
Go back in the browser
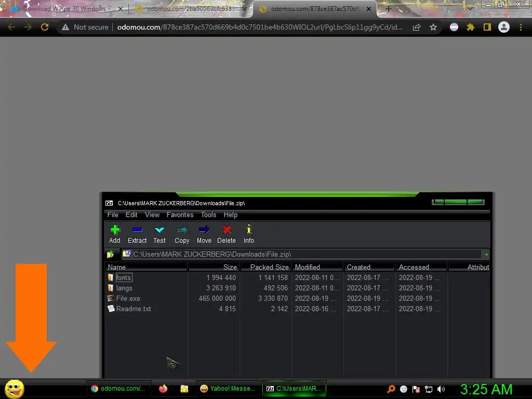click(x=11, y=27)
